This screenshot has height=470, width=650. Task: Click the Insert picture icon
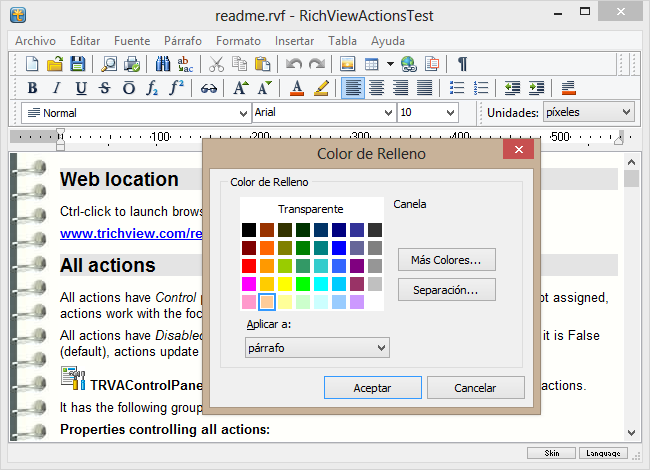click(x=348, y=64)
